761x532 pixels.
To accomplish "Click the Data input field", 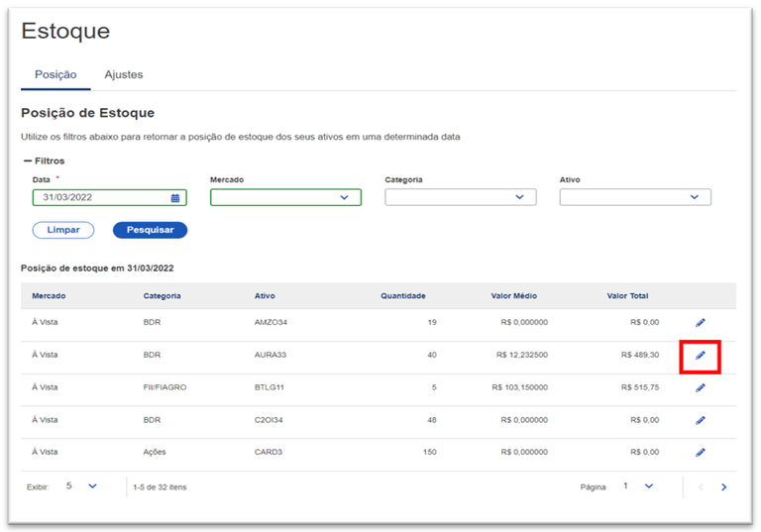I will pyautogui.click(x=99, y=198).
